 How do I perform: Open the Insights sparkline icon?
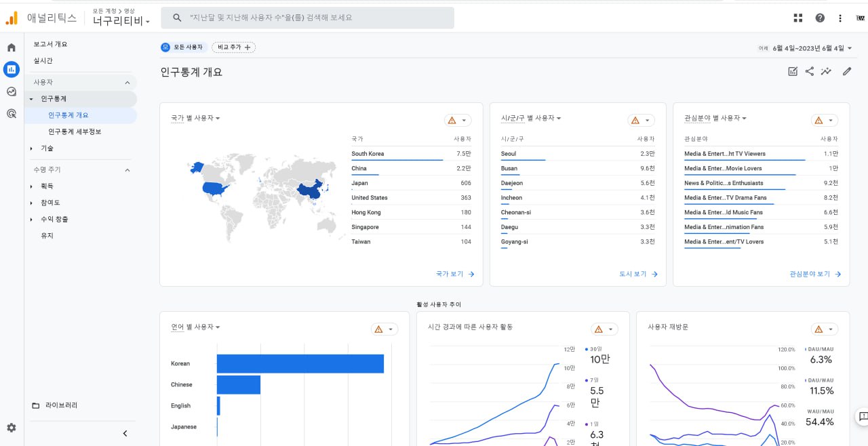coord(826,71)
